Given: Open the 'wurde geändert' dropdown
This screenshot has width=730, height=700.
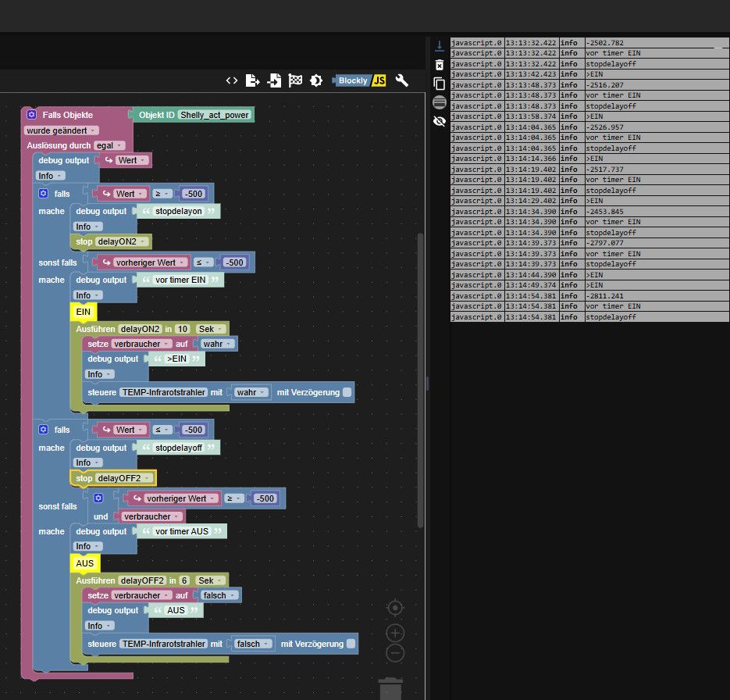Looking at the screenshot, I should [x=61, y=130].
